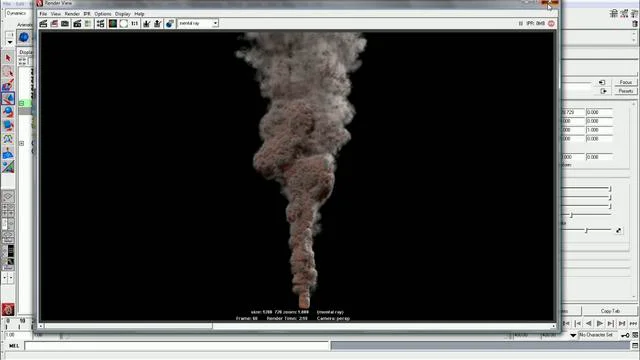Expand the green-highlighted tree node in outliner
This screenshot has width=640, height=360.
pyautogui.click(x=22, y=103)
